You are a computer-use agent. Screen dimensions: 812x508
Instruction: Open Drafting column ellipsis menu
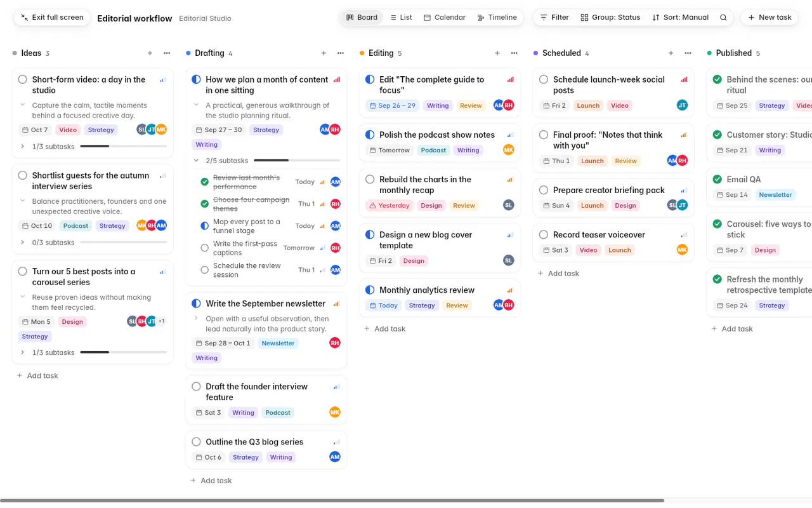(341, 53)
